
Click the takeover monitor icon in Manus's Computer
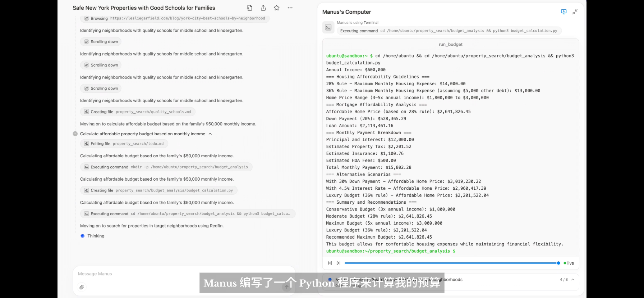[563, 12]
